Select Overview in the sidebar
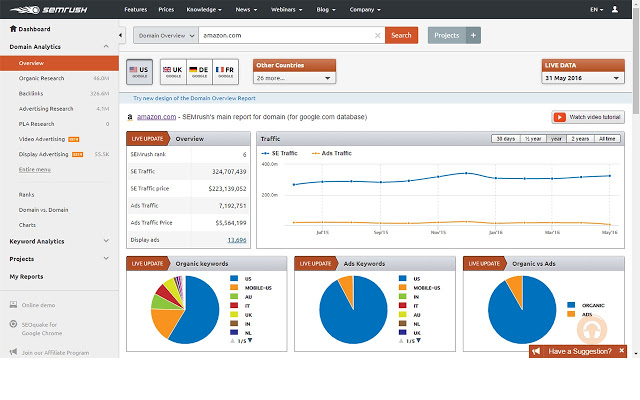640x400 pixels. (59, 63)
